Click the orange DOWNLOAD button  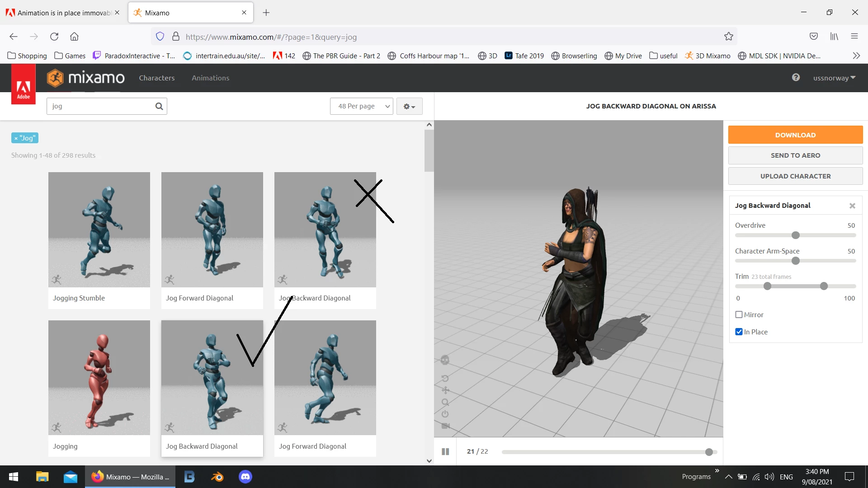click(795, 135)
